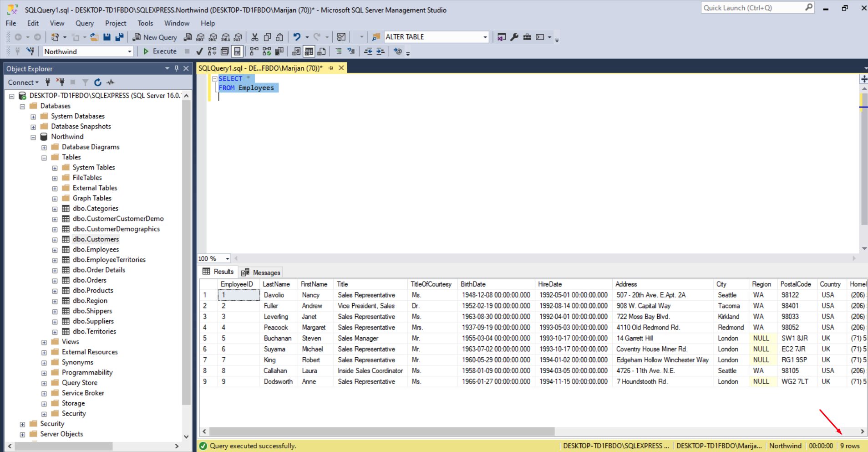
Task: Expand the Views folder node
Action: (x=44, y=342)
